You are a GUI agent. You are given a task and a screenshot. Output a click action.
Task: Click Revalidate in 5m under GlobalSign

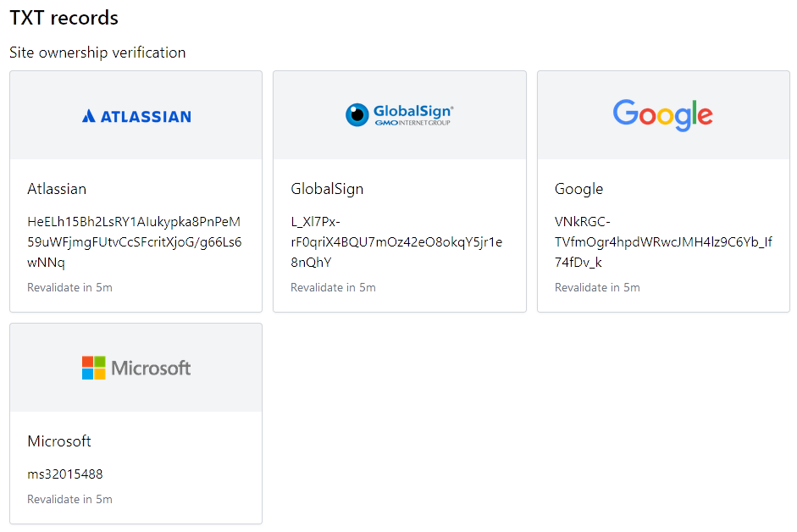(333, 287)
